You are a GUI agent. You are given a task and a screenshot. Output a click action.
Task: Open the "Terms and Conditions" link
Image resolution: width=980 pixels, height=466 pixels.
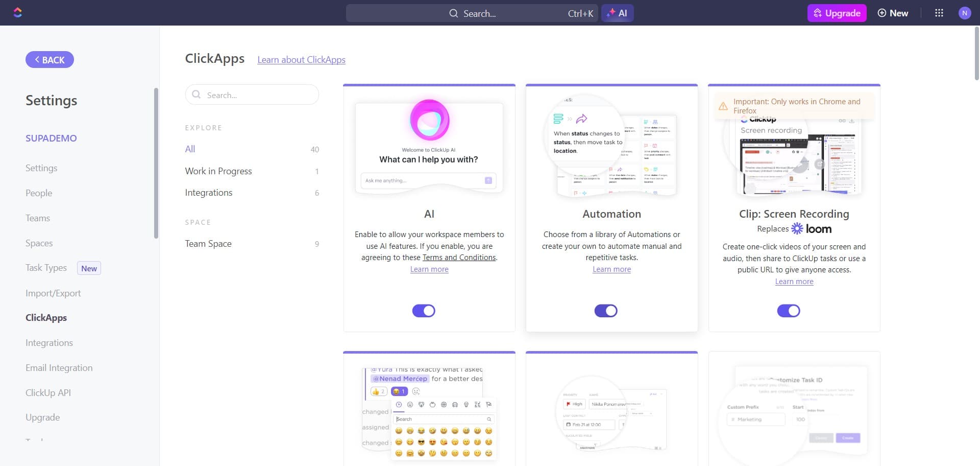pos(458,258)
